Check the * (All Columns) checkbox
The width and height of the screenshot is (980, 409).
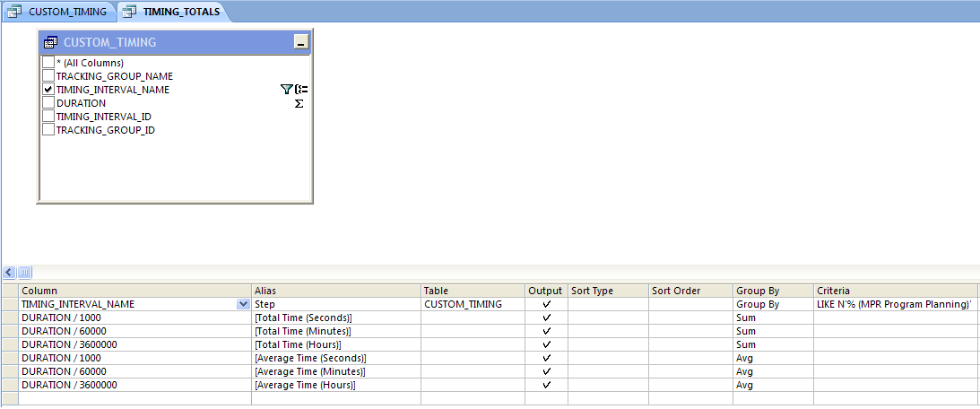(x=48, y=63)
